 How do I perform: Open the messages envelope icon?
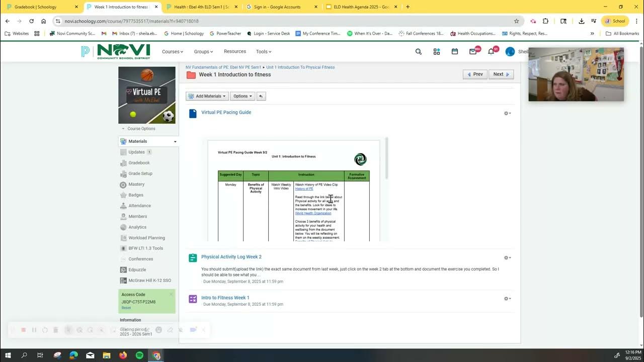(x=473, y=51)
